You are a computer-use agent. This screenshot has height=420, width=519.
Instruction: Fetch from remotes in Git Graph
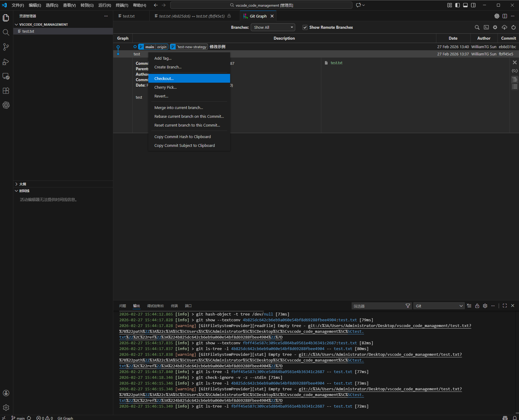504,27
